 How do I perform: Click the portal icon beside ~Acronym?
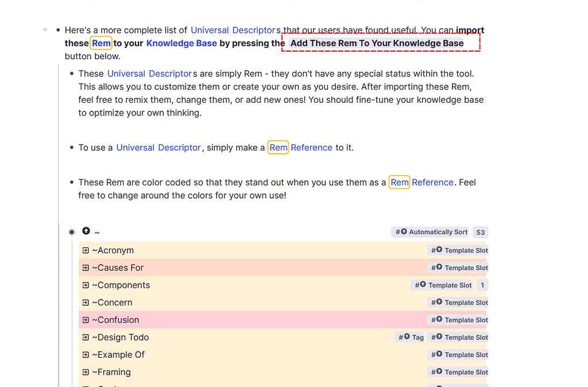(x=85, y=250)
